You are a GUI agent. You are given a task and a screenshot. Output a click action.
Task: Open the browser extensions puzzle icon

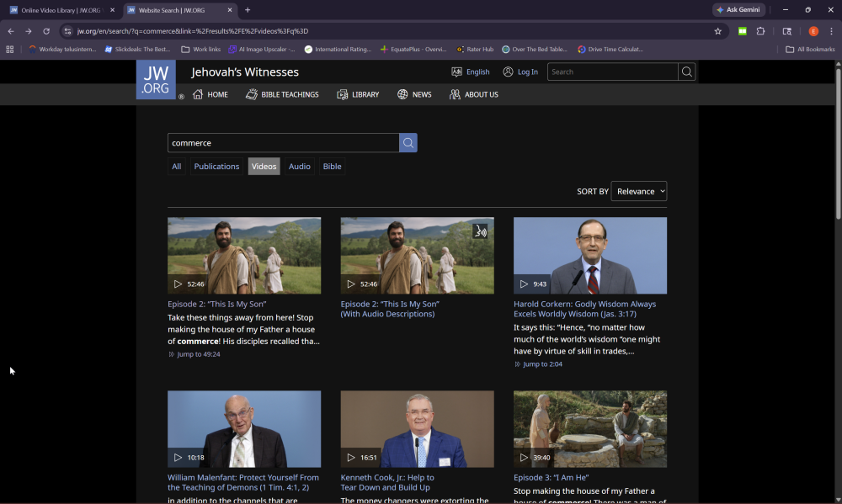point(760,31)
